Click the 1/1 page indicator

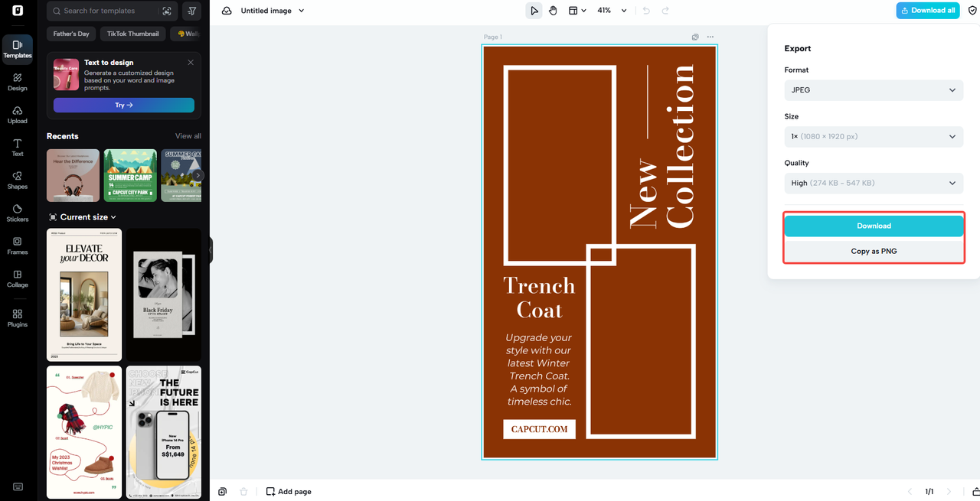pyautogui.click(x=929, y=491)
